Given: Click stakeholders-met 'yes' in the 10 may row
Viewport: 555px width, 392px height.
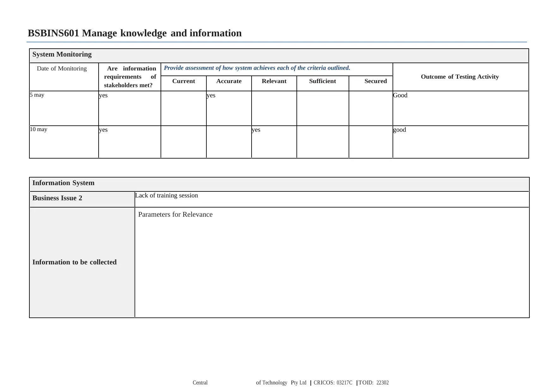Looking at the screenshot, I should click(x=103, y=130).
